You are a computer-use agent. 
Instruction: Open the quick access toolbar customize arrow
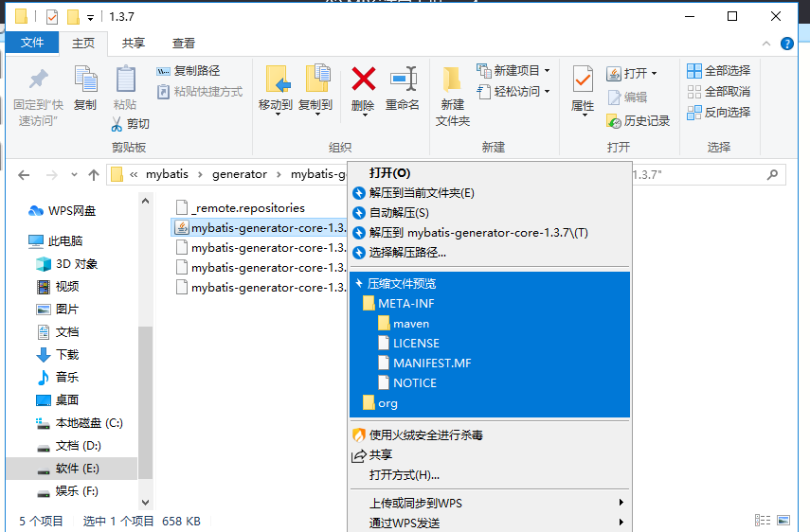pos(90,18)
